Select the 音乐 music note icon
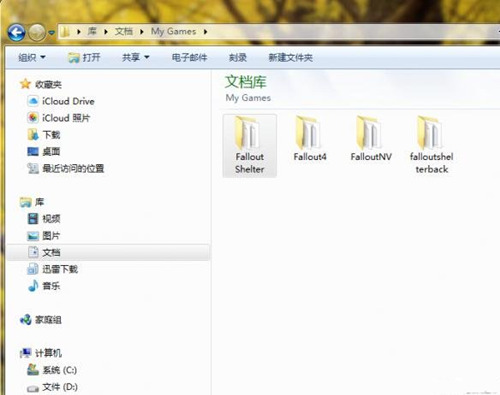The width and height of the screenshot is (500, 395). tap(33, 286)
